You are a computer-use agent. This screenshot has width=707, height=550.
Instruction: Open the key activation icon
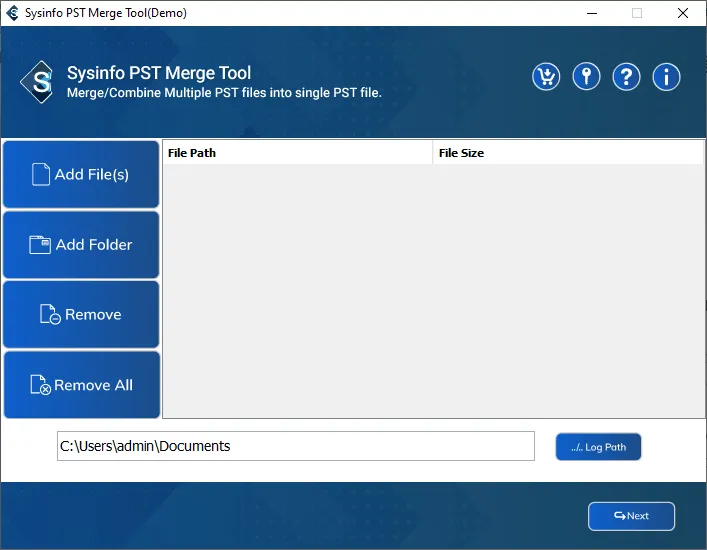pos(586,77)
